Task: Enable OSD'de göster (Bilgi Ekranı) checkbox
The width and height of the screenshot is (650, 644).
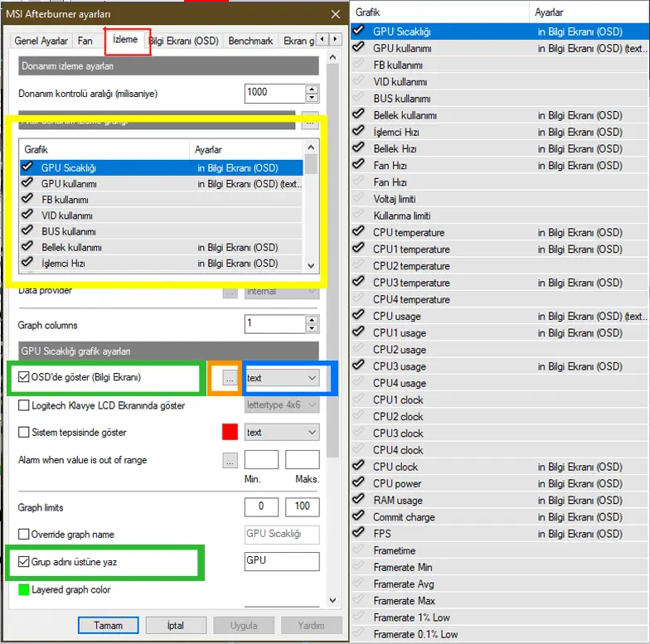Action: tap(23, 376)
